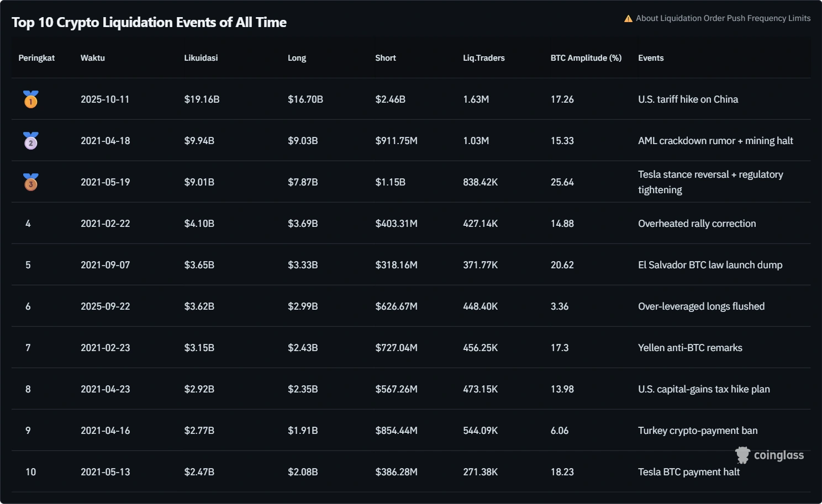This screenshot has height=504, width=822.
Task: Click the silver second-place medal icon
Action: pos(31,141)
